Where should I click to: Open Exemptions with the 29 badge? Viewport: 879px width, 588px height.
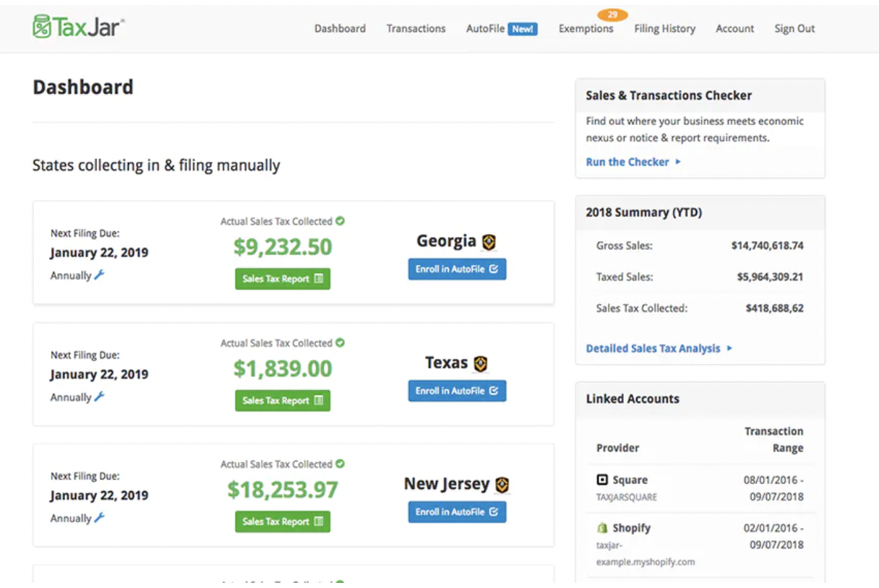[586, 29]
